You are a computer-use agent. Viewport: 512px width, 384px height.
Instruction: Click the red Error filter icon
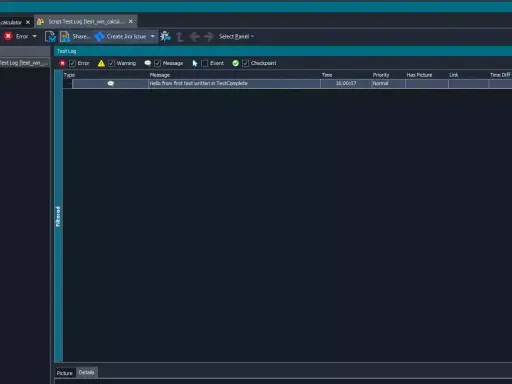62,63
